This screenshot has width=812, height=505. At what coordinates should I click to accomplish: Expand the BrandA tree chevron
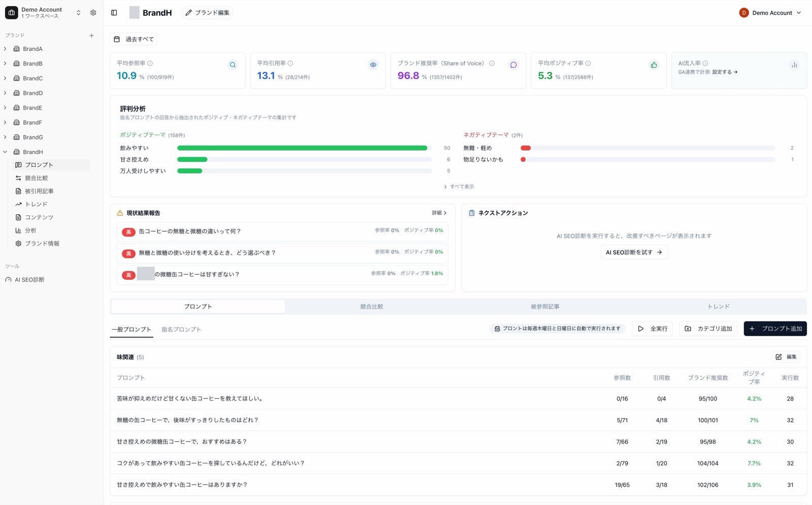coord(5,49)
